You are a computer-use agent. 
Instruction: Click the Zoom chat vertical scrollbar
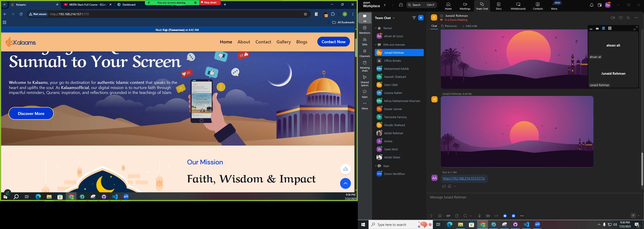coord(642,169)
